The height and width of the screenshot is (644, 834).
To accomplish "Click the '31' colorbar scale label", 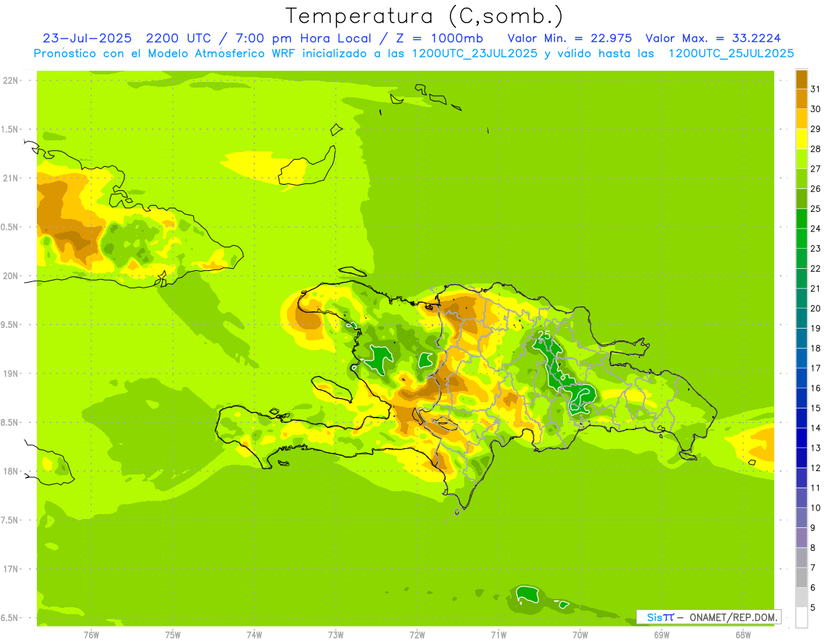I will tap(816, 89).
